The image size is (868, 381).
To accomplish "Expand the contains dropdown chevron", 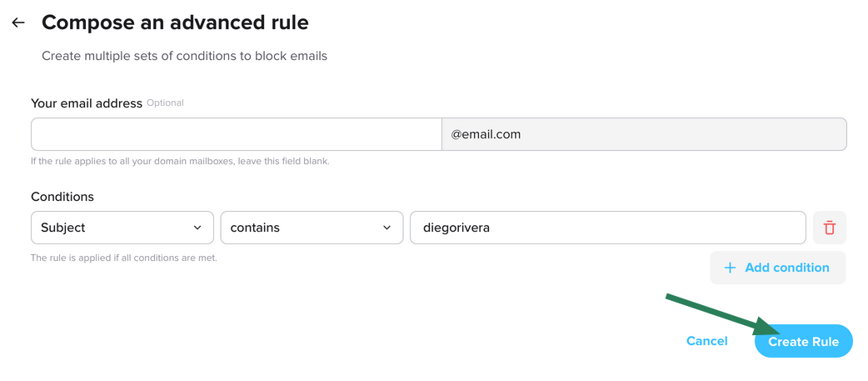I will (387, 228).
